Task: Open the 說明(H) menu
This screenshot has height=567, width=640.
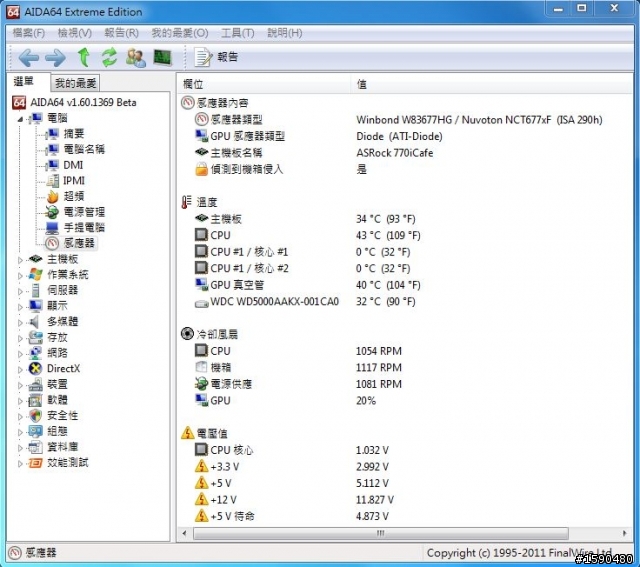Action: (284, 33)
